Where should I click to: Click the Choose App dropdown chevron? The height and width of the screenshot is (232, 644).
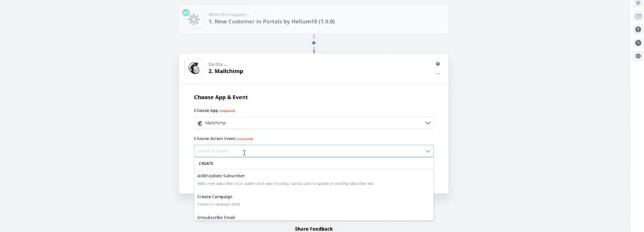[x=428, y=123]
